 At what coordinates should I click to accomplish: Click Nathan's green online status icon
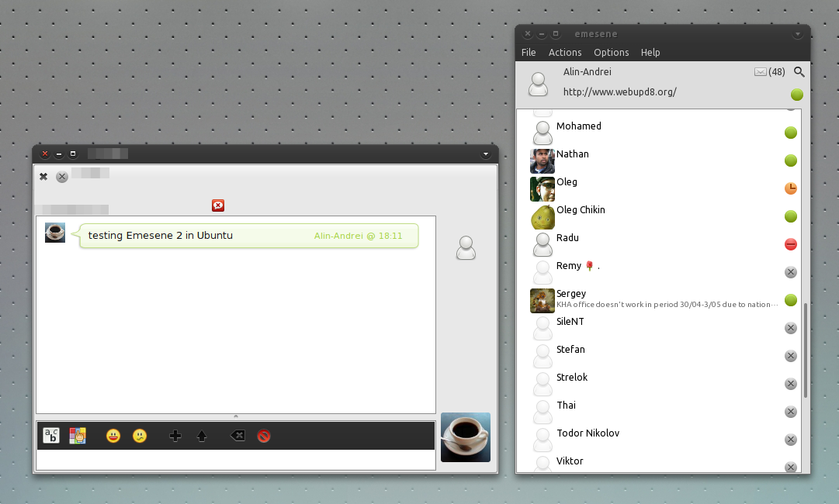[x=791, y=161]
